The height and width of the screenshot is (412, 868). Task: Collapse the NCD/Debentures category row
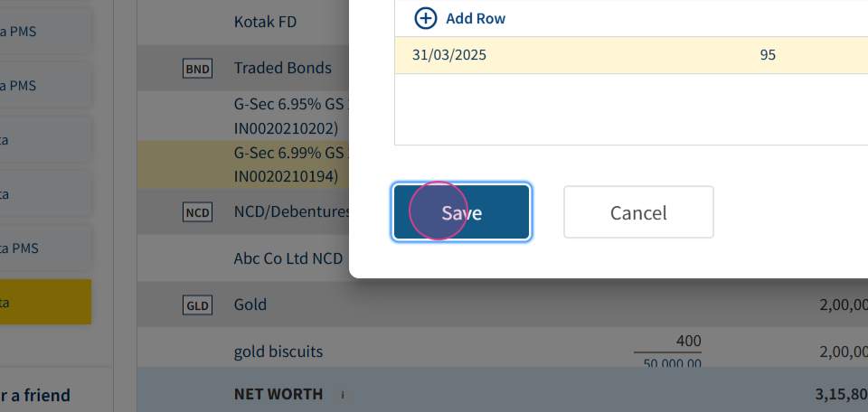(x=292, y=211)
